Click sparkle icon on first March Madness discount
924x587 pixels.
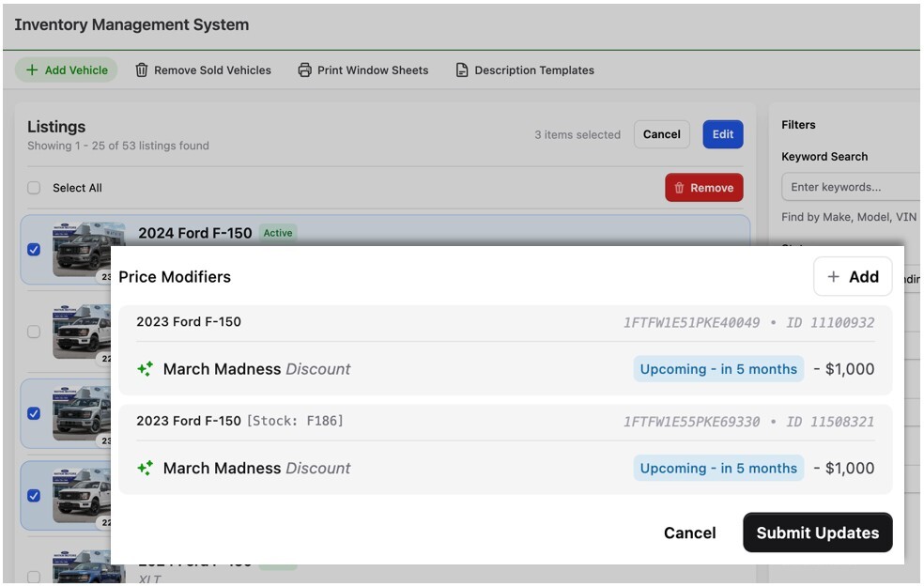click(x=145, y=369)
